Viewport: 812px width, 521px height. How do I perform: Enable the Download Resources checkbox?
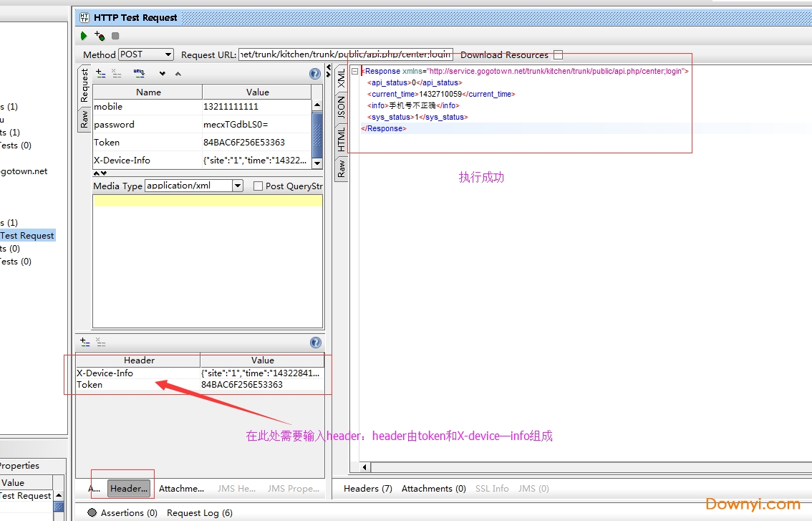(x=558, y=54)
